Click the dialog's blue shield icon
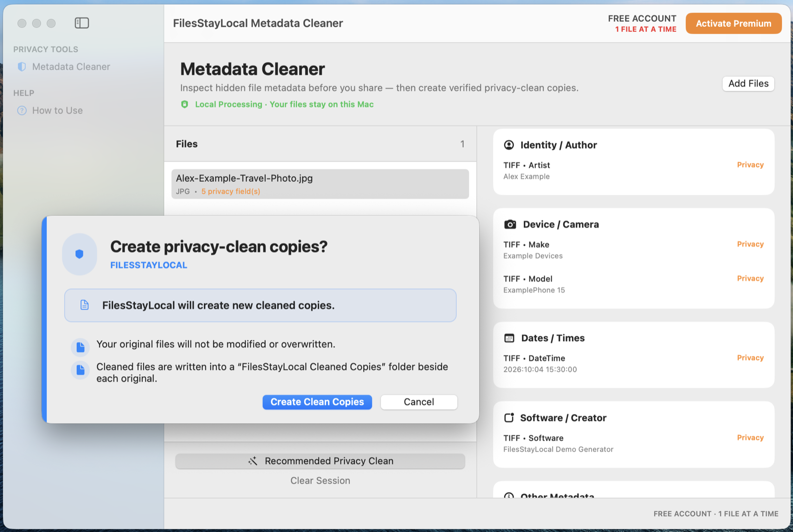 [79, 254]
